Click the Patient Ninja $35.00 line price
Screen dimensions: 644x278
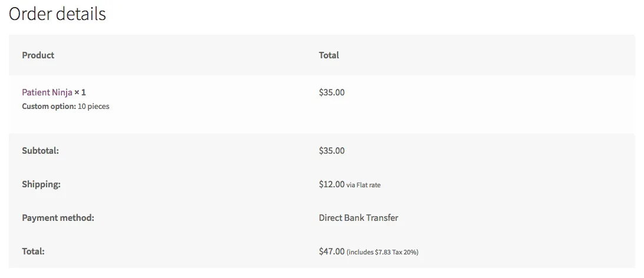point(331,92)
